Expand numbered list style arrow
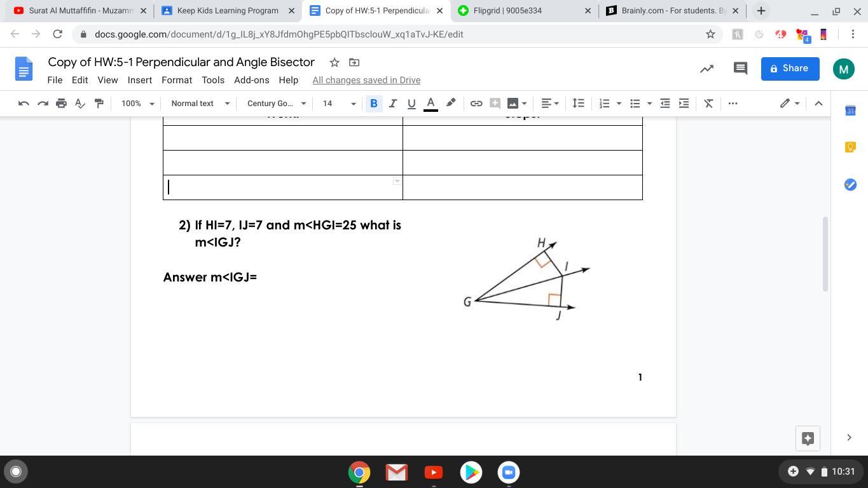This screenshot has height=488, width=868. [619, 104]
